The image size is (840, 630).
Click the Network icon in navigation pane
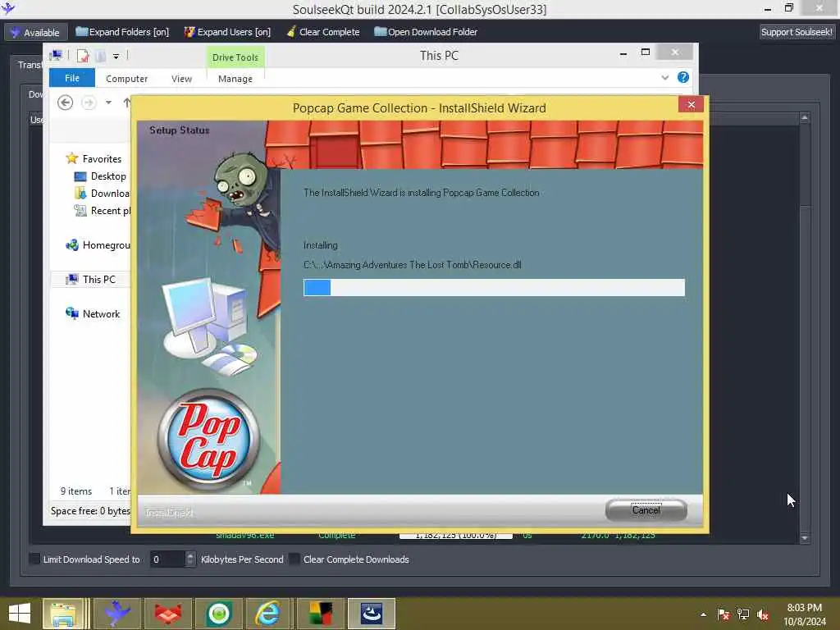(72, 313)
